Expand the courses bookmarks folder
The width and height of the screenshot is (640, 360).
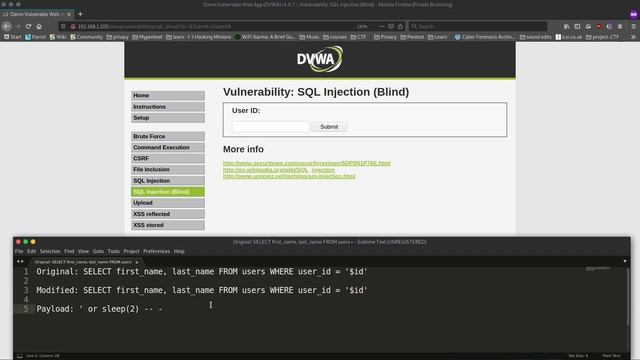[x=335, y=37]
